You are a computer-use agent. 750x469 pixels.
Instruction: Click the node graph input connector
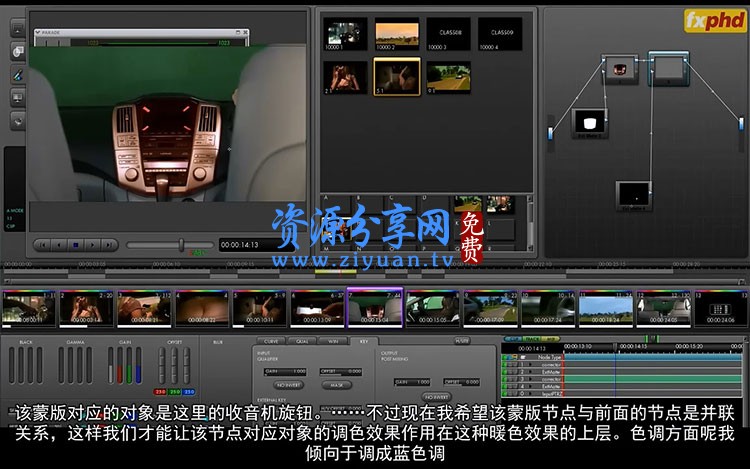coord(550,132)
